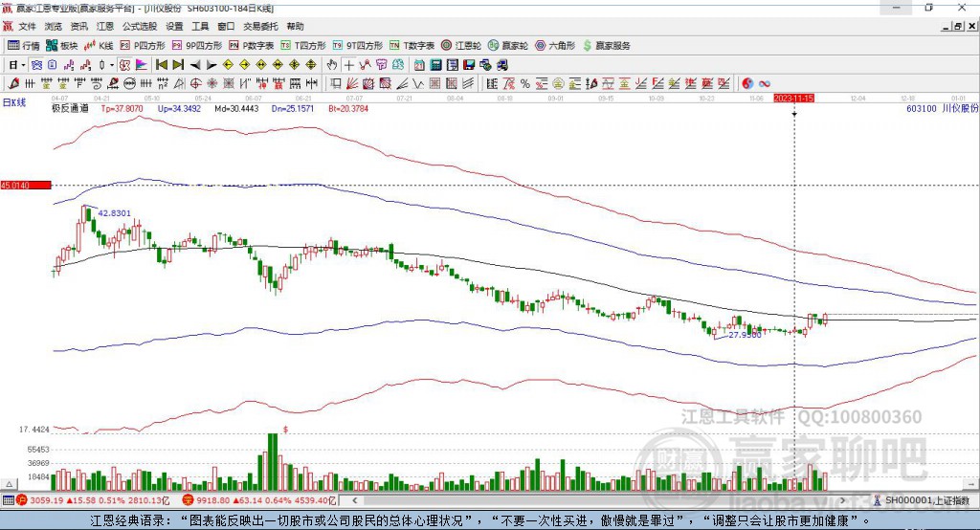Image resolution: width=980 pixels, height=530 pixels.
Task: Click the infinity symbol icon
Action: pos(764,84)
